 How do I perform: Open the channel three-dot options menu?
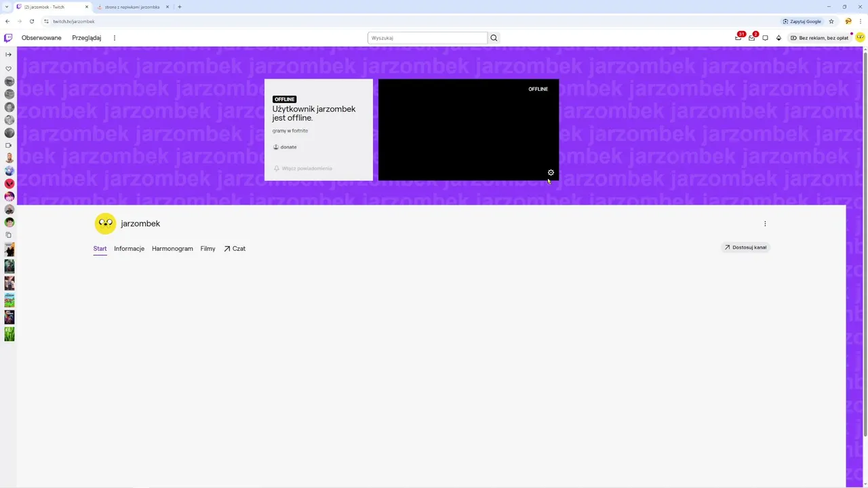[765, 224]
